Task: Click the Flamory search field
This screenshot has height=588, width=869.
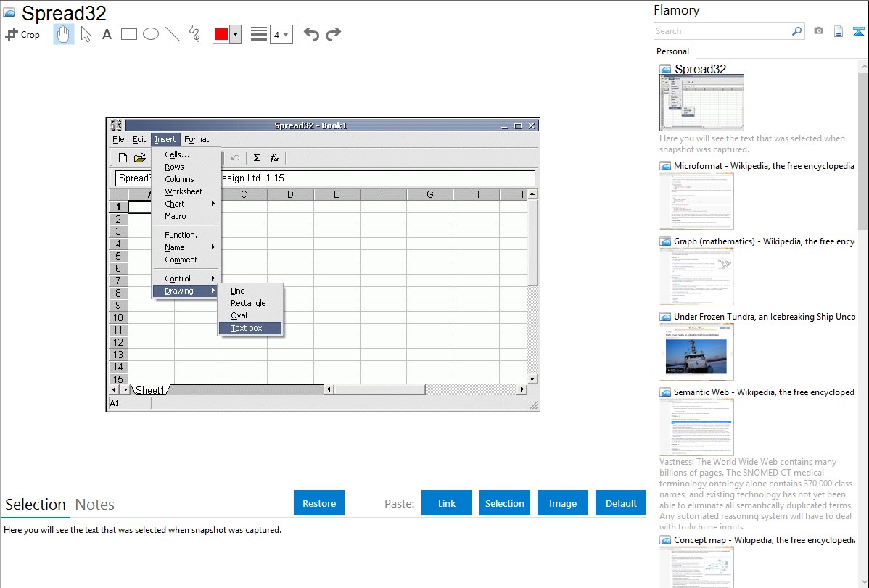Action: 722,31
